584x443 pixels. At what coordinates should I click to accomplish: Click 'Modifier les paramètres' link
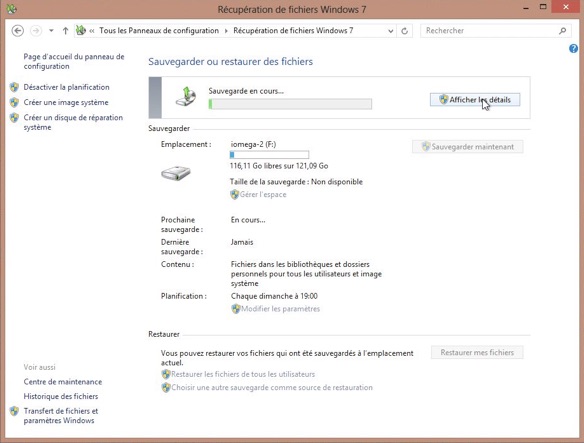point(280,309)
